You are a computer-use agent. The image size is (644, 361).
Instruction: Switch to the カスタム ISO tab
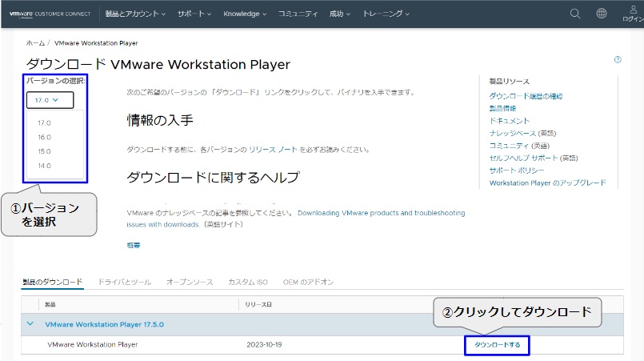[x=248, y=282]
